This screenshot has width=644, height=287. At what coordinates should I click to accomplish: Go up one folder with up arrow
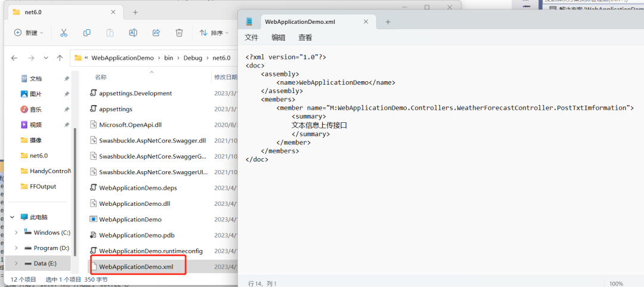(x=60, y=58)
